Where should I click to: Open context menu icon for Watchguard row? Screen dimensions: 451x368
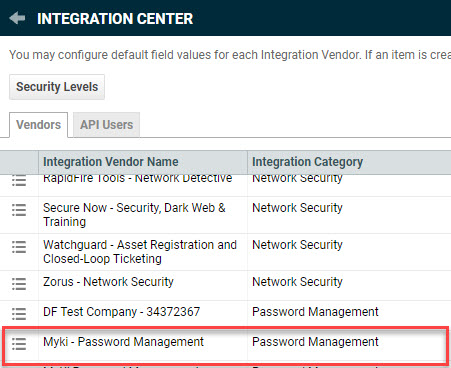[x=19, y=247]
